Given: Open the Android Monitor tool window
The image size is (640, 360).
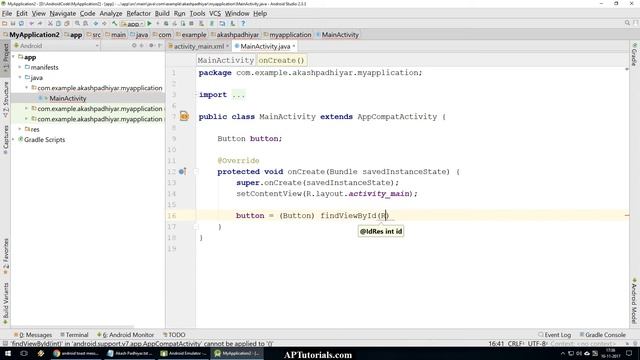Looking at the screenshot, I should click(126, 335).
